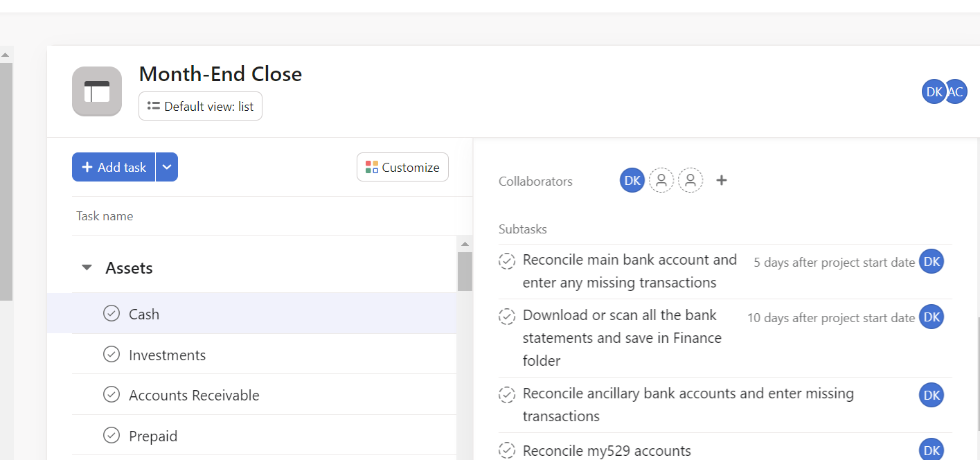The height and width of the screenshot is (460, 980).
Task: Click DK assignee on Reconcile ancillary bank accounts subtask
Action: coord(932,395)
